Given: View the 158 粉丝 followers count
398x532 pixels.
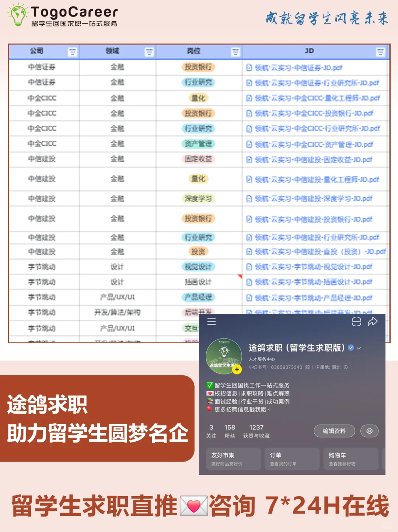Looking at the screenshot, I should [x=230, y=431].
